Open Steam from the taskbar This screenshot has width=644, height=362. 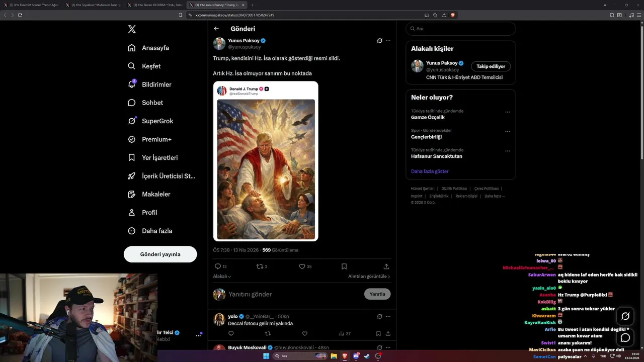[367, 356]
